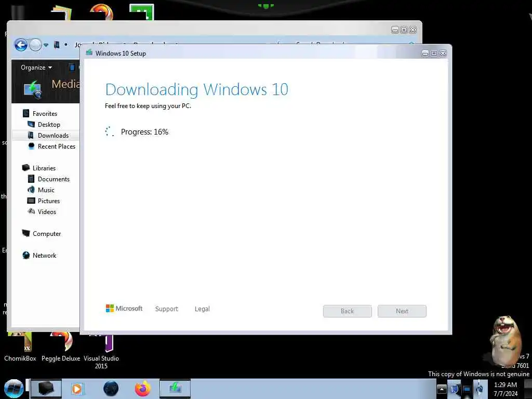Viewport: 532px width, 399px height.
Task: Open the Organize menu in Explorer
Action: click(x=36, y=68)
